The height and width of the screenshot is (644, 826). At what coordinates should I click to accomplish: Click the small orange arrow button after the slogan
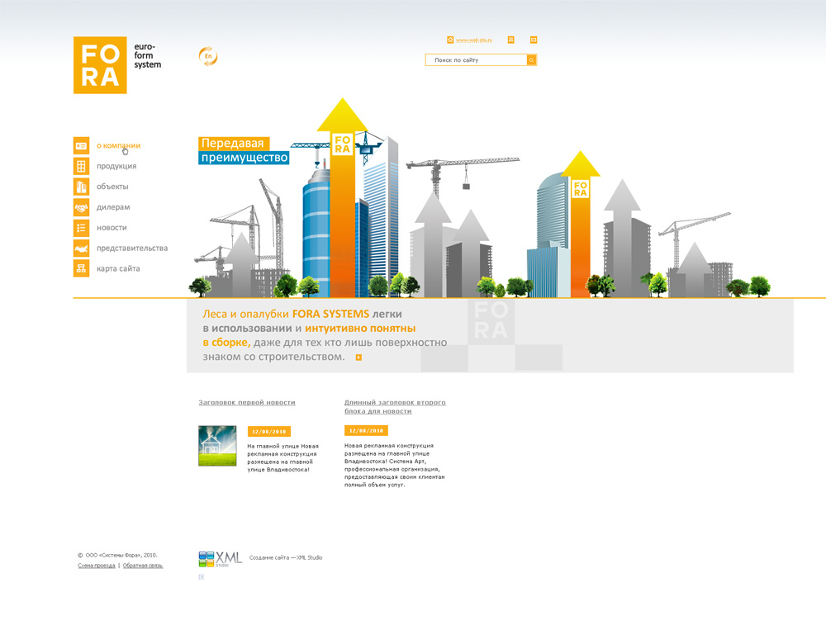point(358,357)
